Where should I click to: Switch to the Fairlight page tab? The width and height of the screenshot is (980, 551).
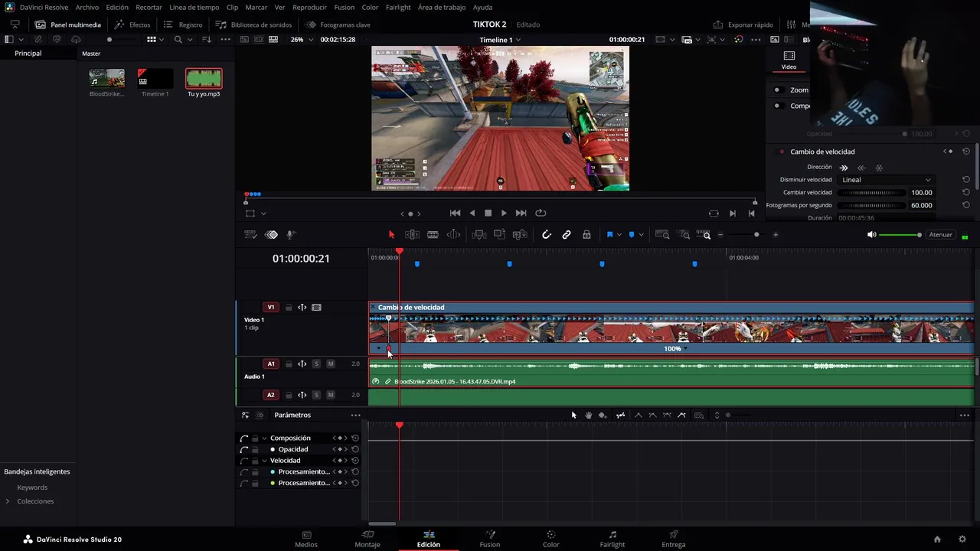612,539
